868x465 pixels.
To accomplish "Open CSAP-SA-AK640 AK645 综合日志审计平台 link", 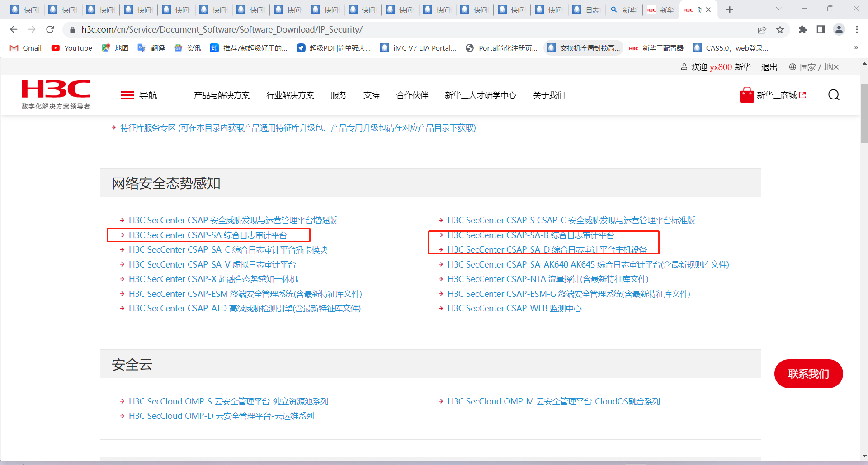I will click(588, 265).
